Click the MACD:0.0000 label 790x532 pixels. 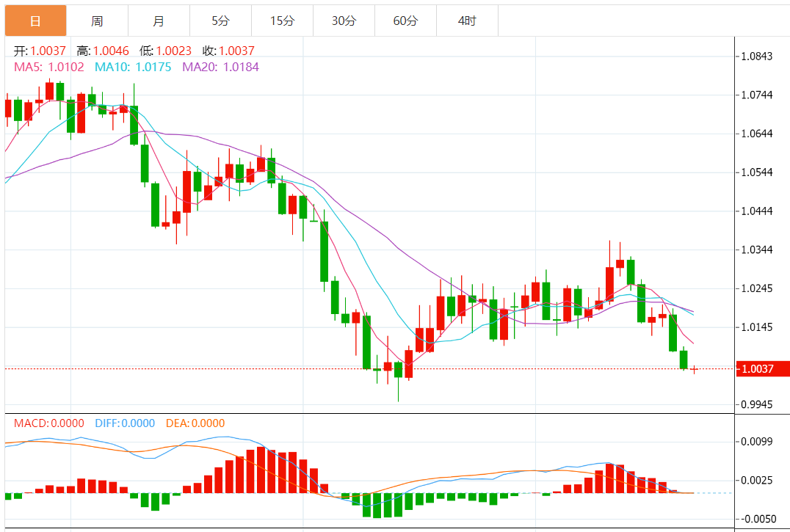[49, 423]
